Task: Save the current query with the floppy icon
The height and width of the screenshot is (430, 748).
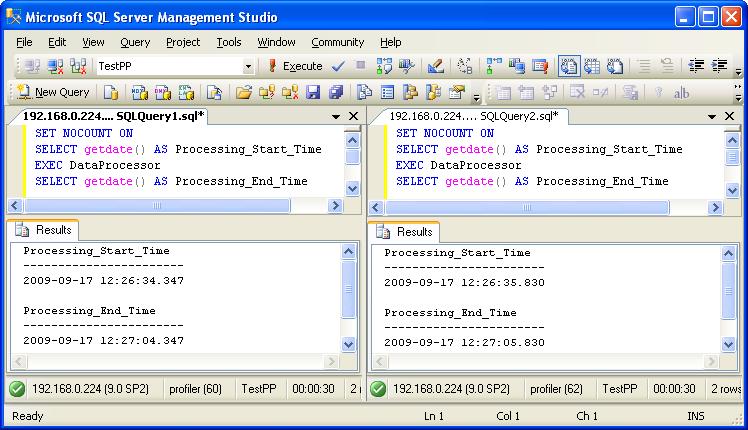Action: (x=313, y=92)
